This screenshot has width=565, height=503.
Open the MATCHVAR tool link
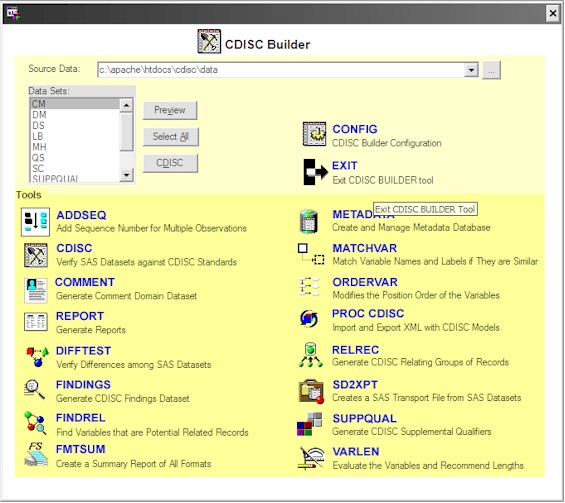364,248
